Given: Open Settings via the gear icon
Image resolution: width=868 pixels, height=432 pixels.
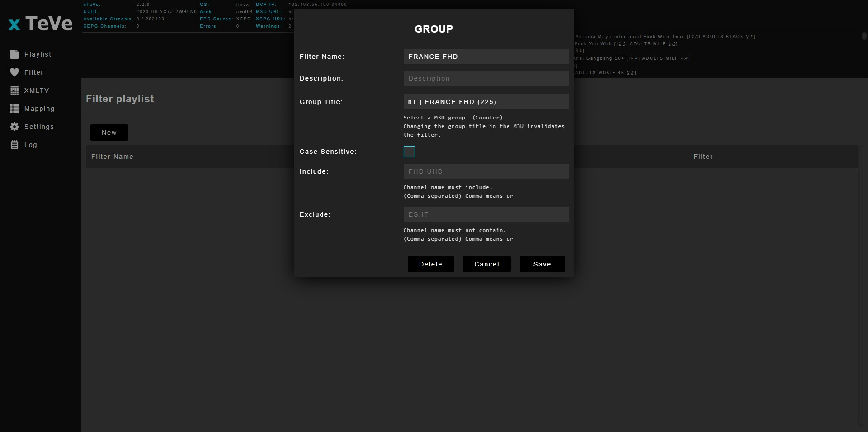Looking at the screenshot, I should pos(14,127).
